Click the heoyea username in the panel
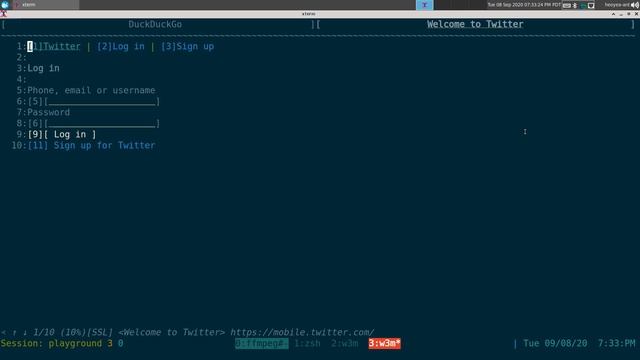This screenshot has width=640, height=360. 617,5
